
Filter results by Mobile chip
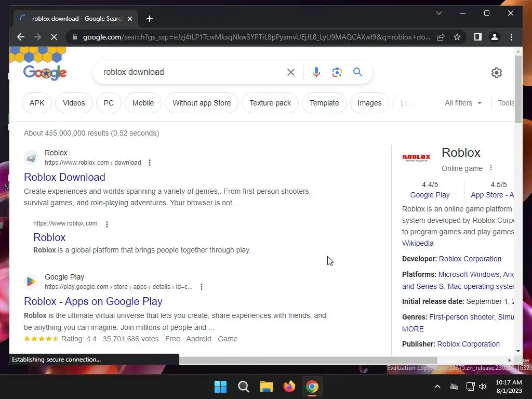[143, 103]
